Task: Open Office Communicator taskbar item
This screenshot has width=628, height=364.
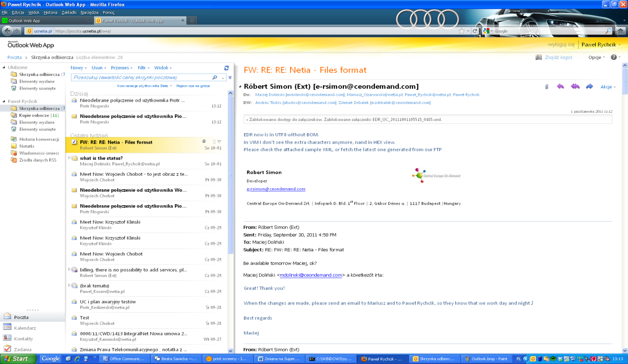Action: (x=123, y=359)
